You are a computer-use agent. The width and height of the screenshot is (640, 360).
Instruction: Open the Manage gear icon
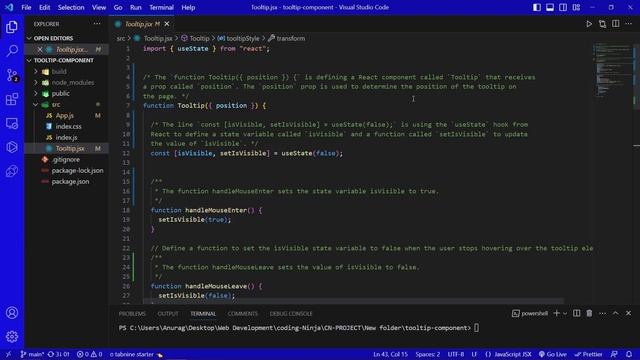tap(12, 337)
